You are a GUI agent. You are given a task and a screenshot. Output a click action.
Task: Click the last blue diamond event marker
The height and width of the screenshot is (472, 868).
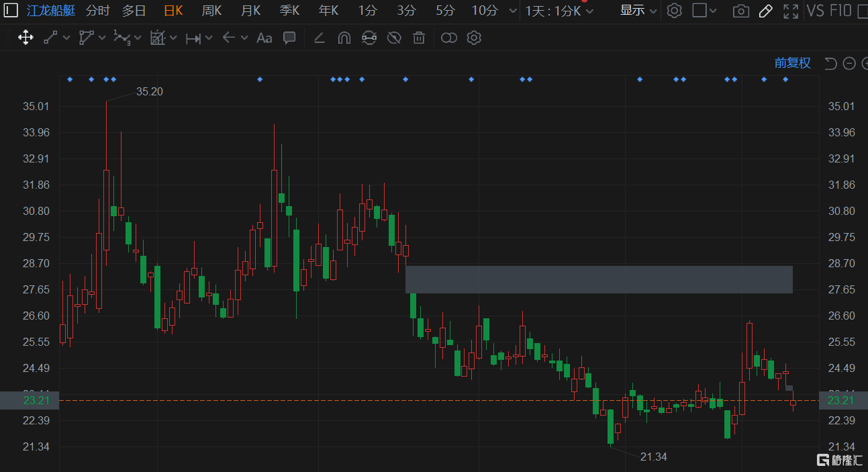pyautogui.click(x=785, y=79)
